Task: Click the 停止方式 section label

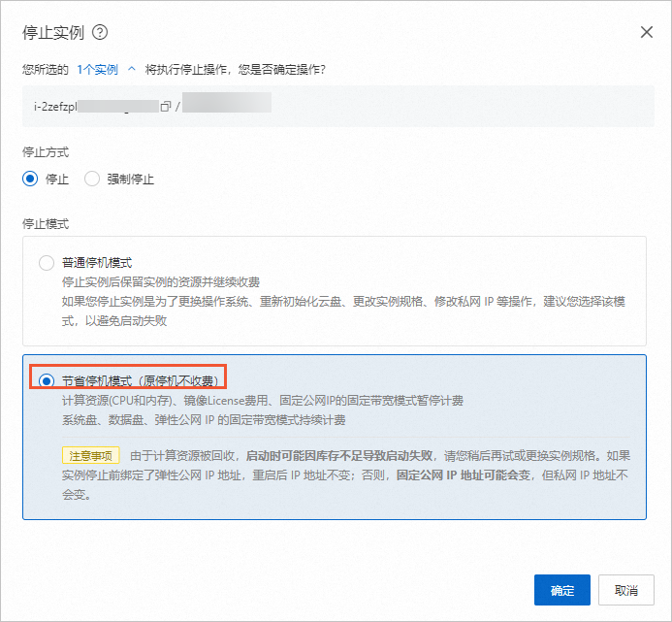Action: click(x=46, y=152)
